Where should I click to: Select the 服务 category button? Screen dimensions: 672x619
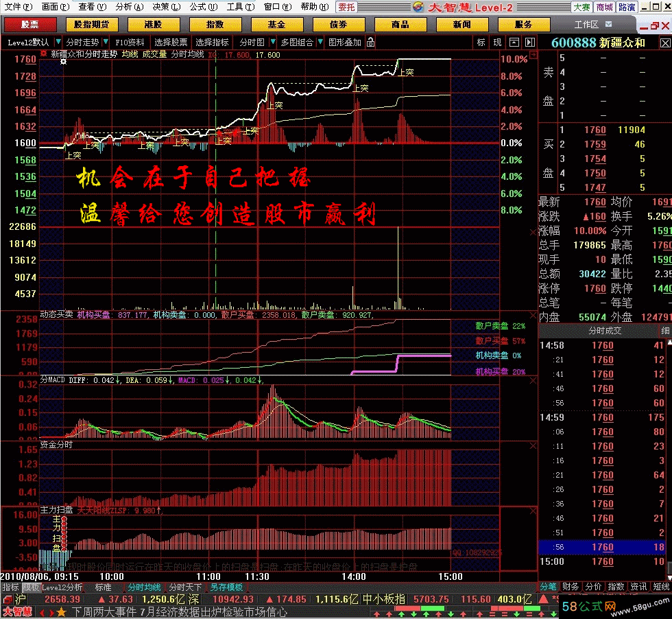click(523, 25)
